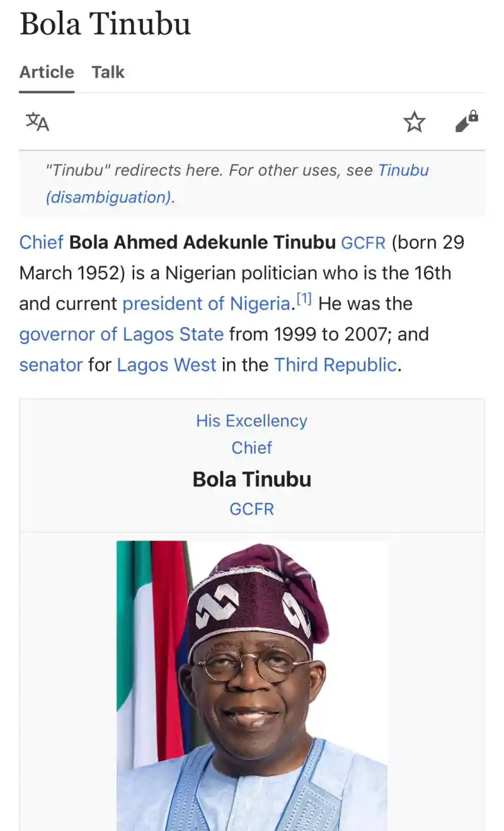Toggle the watchlist star icon
Viewport: 504px width, 831px height.
pos(415,122)
